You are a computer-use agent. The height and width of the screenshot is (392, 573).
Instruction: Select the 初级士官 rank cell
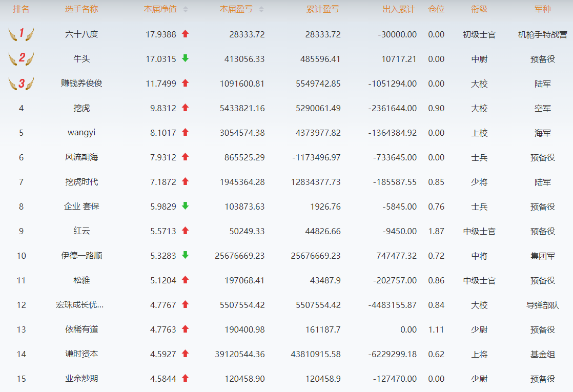pyautogui.click(x=479, y=35)
